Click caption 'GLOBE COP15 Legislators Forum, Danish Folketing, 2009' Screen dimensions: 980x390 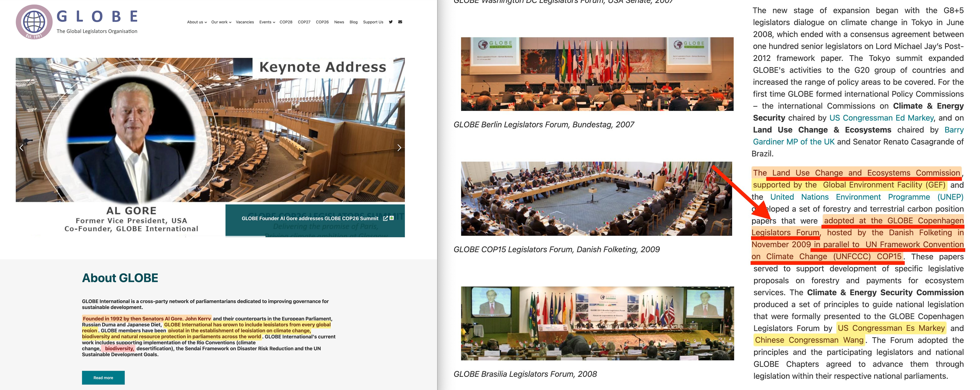click(x=557, y=249)
